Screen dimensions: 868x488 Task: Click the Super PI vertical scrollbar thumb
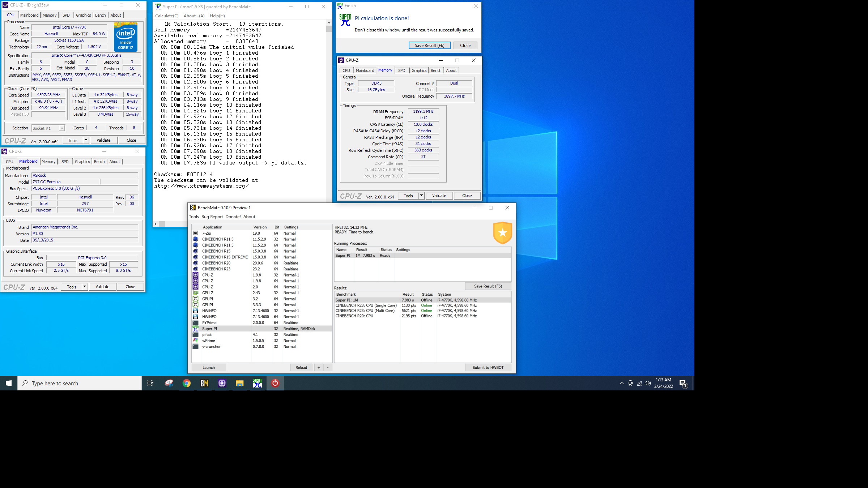[329, 29]
